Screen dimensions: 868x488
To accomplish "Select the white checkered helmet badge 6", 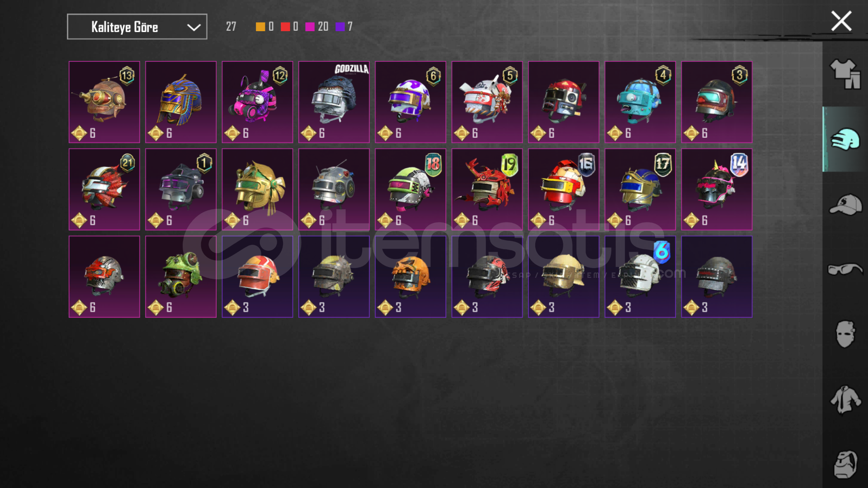I will (x=640, y=277).
